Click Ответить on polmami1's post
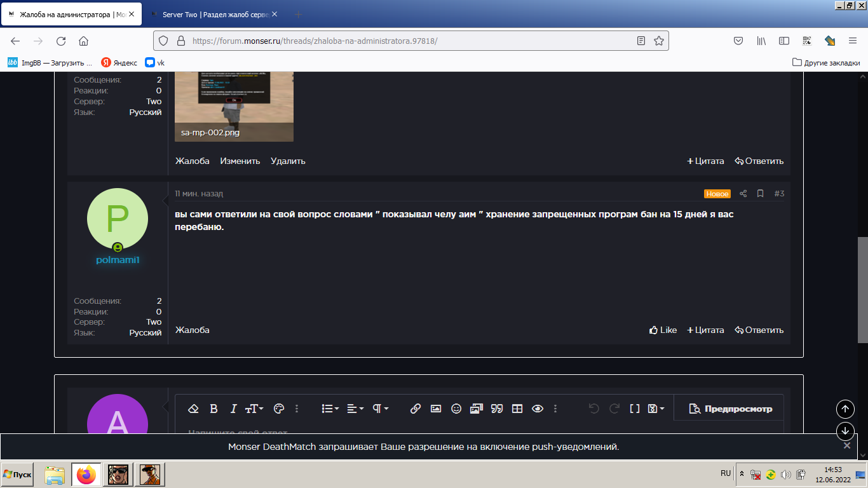 (759, 330)
